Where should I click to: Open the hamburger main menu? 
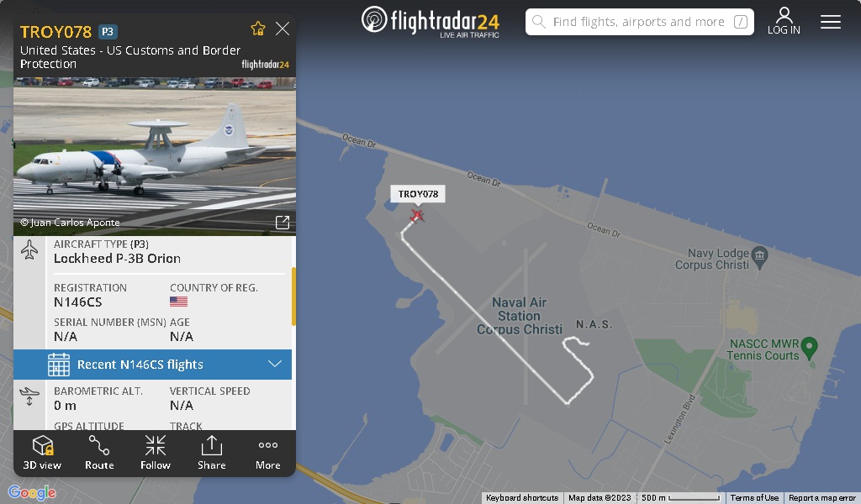pos(830,22)
